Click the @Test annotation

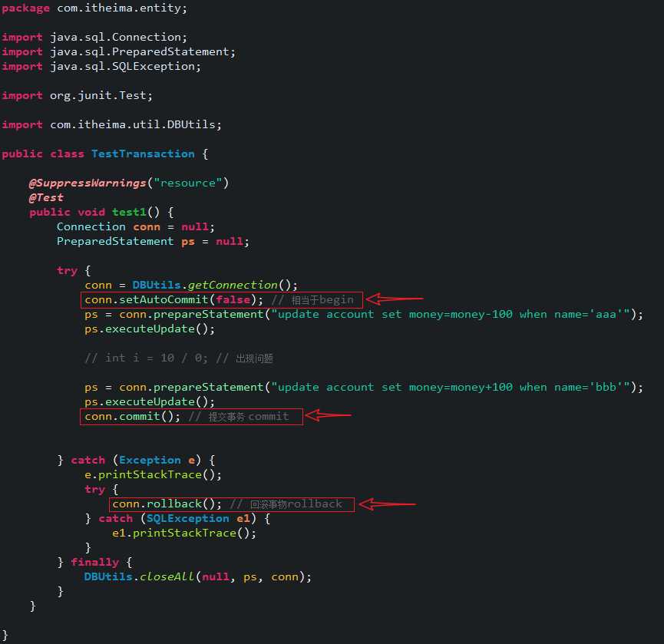click(46, 198)
